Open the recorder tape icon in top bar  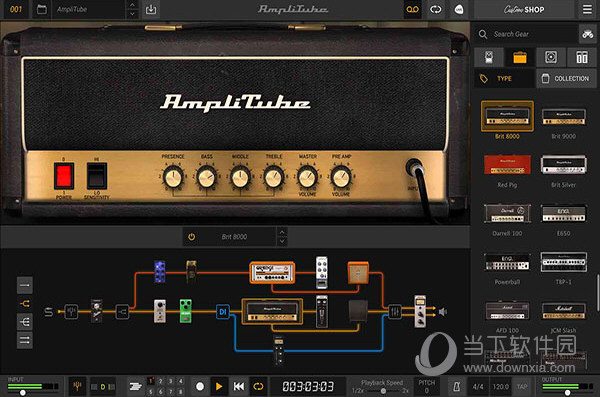[x=412, y=9]
